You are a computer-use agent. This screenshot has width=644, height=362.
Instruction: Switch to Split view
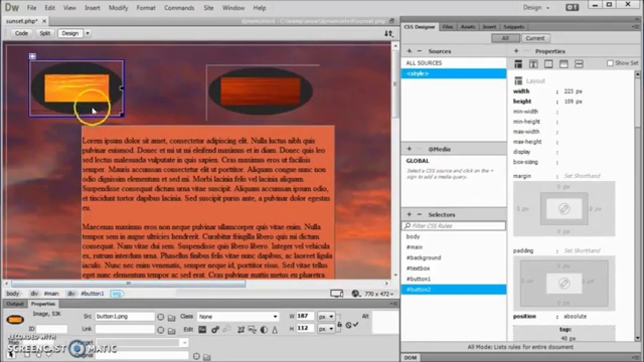coord(45,33)
